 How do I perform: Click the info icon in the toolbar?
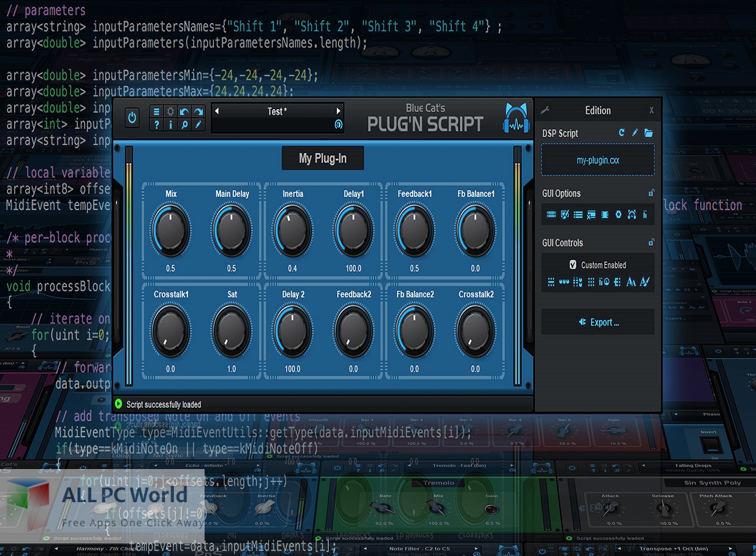point(170,124)
